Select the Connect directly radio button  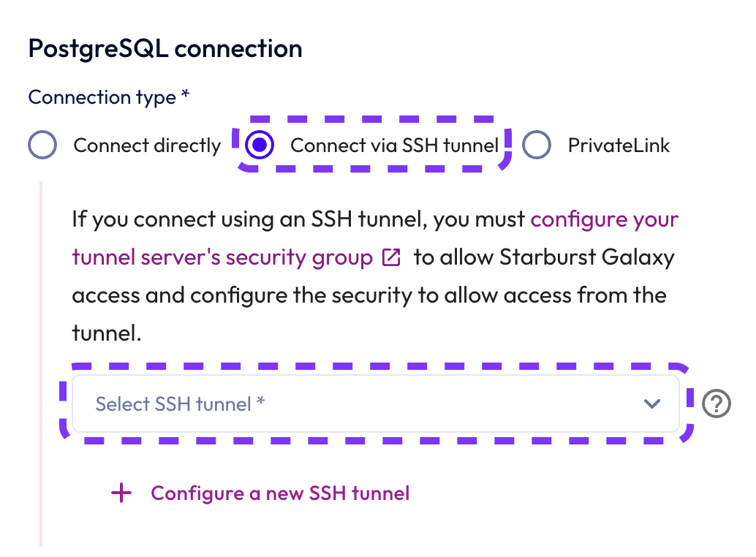coord(42,145)
